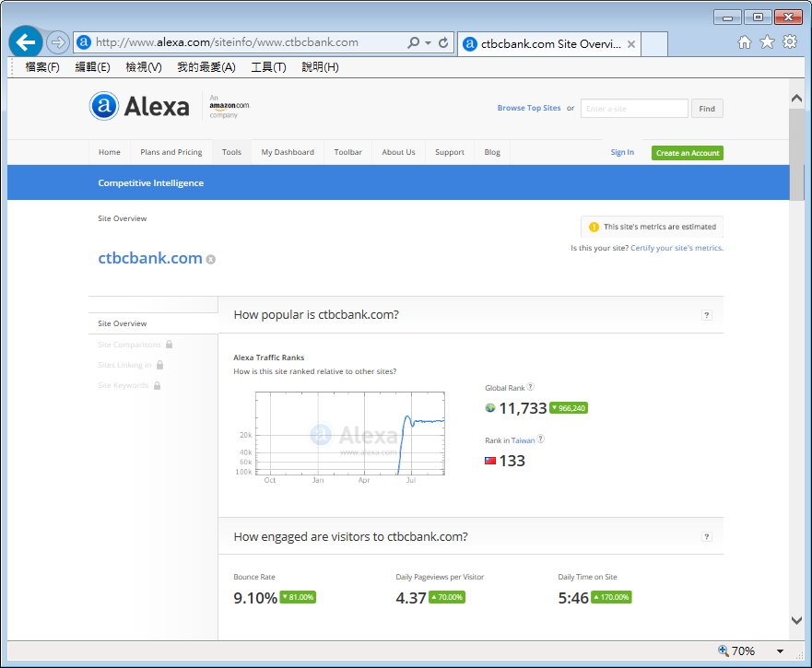Click lock icon next to Sites Linking In
812x668 pixels.
pos(160,365)
